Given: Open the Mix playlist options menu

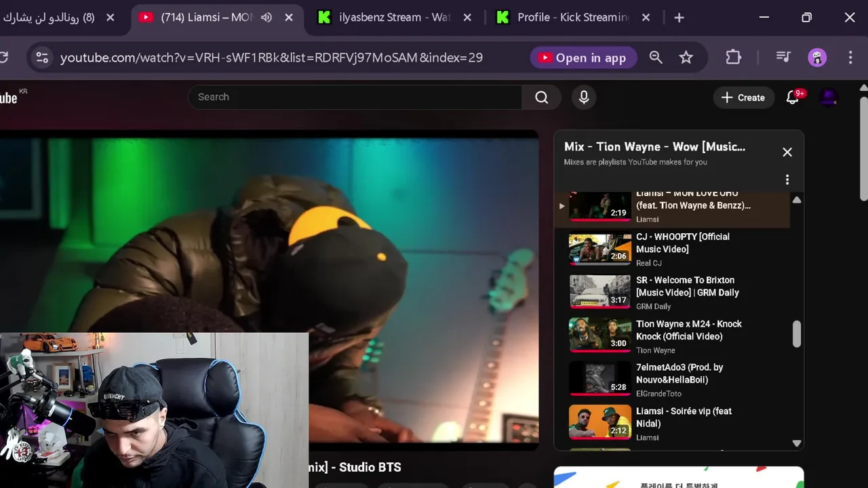Looking at the screenshot, I should [787, 180].
